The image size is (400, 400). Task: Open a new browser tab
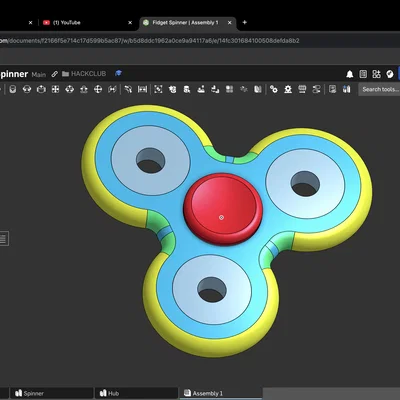[x=245, y=22]
